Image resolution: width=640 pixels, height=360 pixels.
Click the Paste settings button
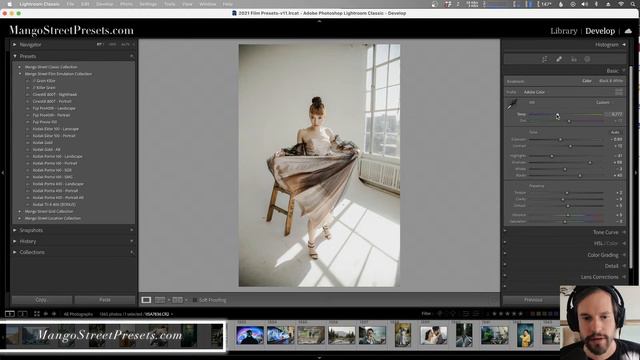105,300
